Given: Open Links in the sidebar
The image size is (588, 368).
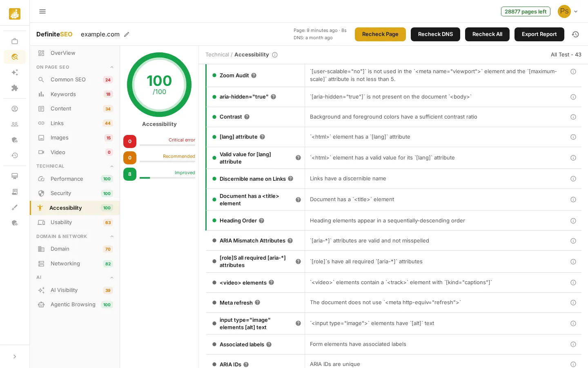Looking at the screenshot, I should [75, 123].
